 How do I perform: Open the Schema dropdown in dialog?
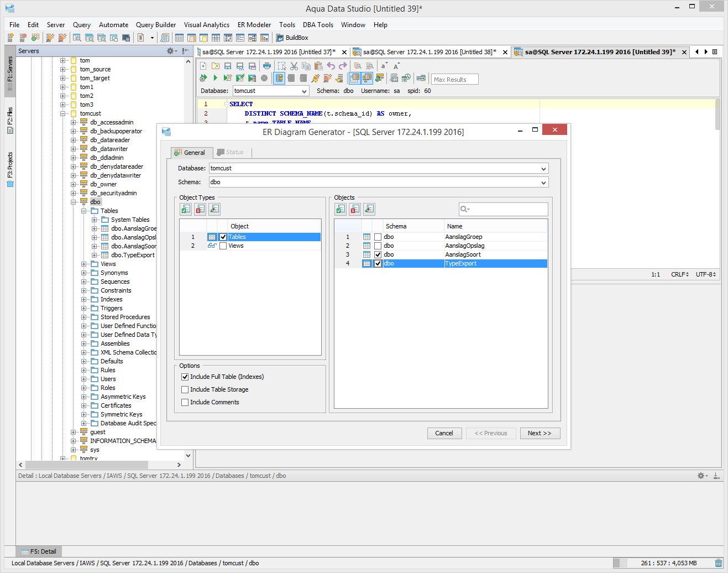[543, 183]
